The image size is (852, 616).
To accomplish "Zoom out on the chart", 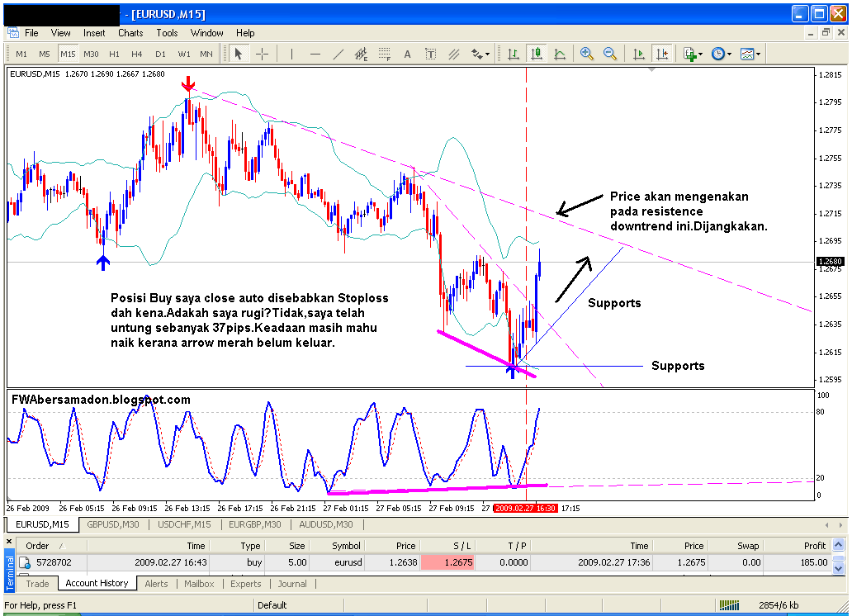I will (x=609, y=54).
